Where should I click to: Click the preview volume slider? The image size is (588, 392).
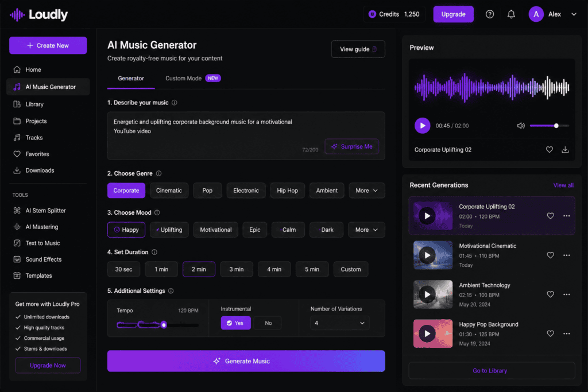tap(550, 126)
